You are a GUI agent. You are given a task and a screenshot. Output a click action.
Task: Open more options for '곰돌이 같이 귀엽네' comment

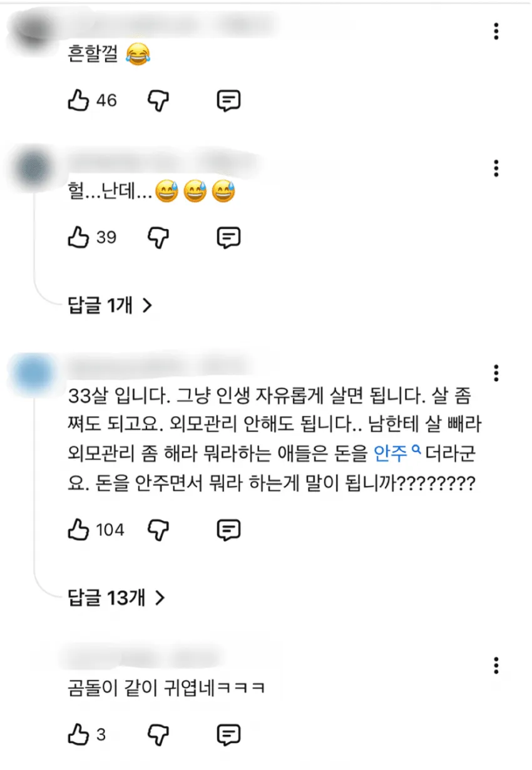coord(496,665)
